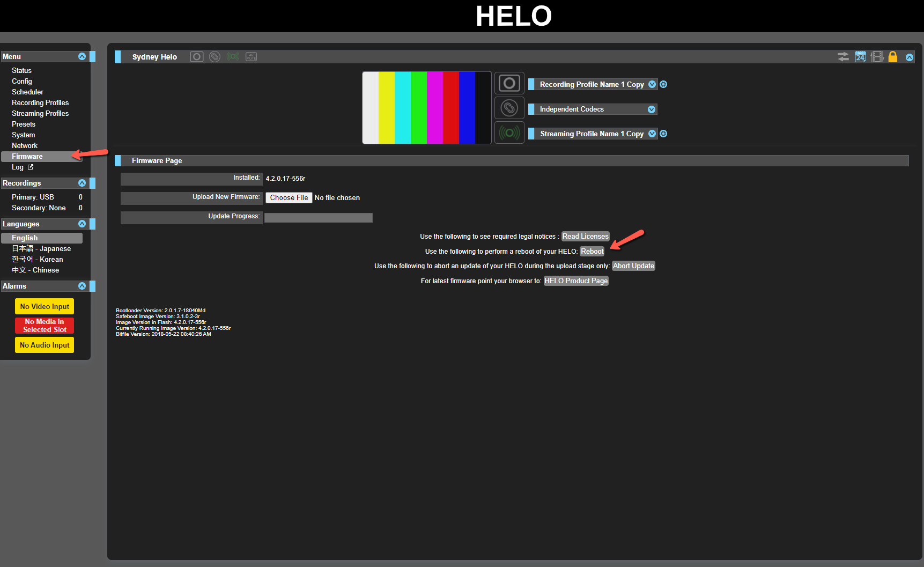Click the Update Progress bar

tap(319, 217)
